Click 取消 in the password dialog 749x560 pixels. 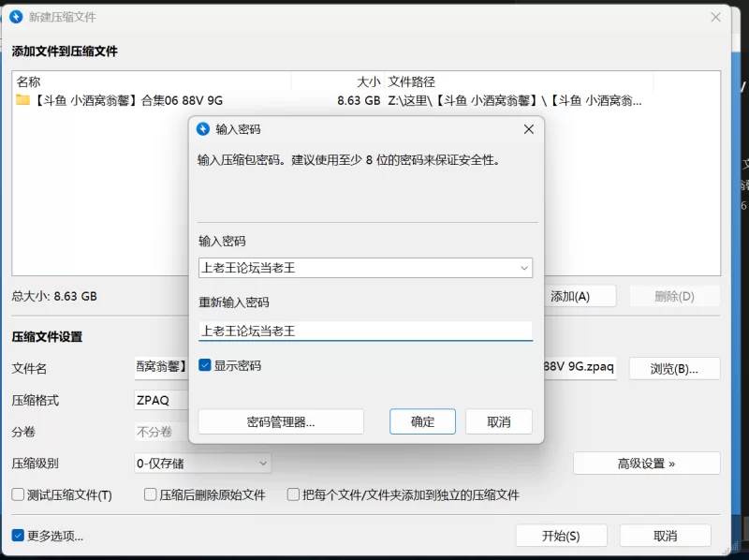tap(499, 421)
